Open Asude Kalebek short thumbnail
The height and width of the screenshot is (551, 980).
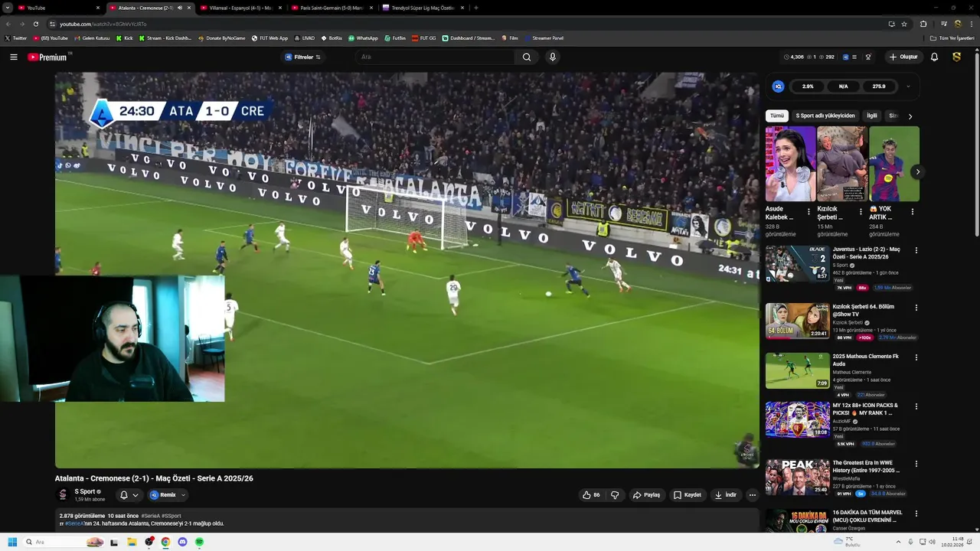[790, 164]
